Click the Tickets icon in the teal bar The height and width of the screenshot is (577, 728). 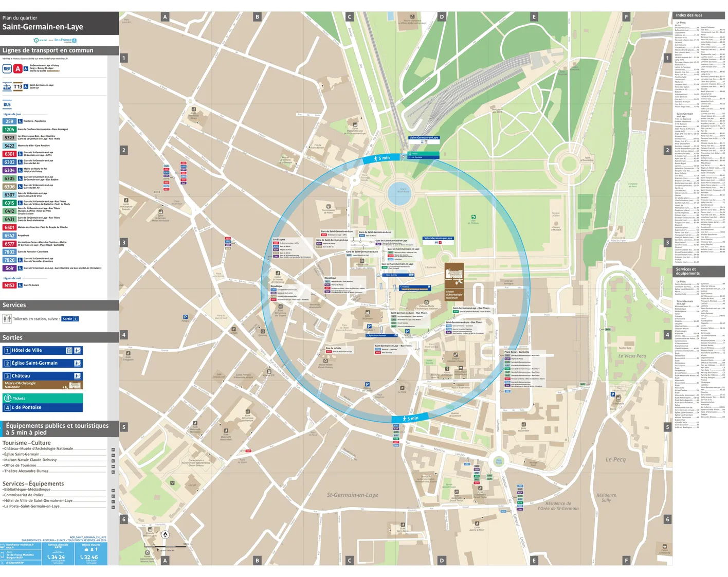[x=7, y=398]
